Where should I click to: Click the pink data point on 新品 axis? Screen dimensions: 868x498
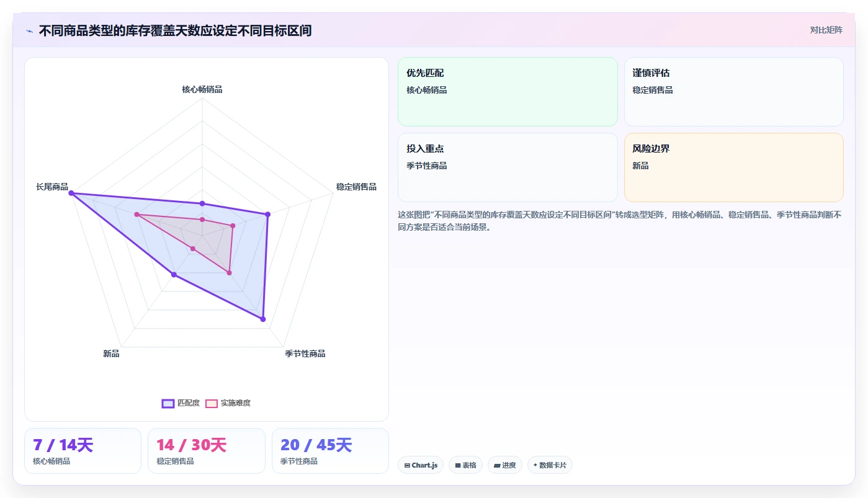pos(192,249)
